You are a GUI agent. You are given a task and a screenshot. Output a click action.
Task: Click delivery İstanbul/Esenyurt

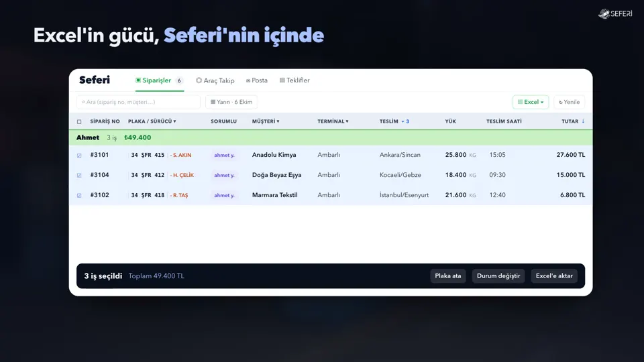coord(404,195)
